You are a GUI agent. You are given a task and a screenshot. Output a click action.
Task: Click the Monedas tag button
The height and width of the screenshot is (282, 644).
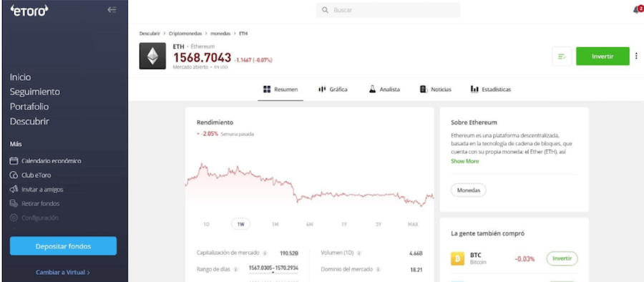tap(469, 190)
